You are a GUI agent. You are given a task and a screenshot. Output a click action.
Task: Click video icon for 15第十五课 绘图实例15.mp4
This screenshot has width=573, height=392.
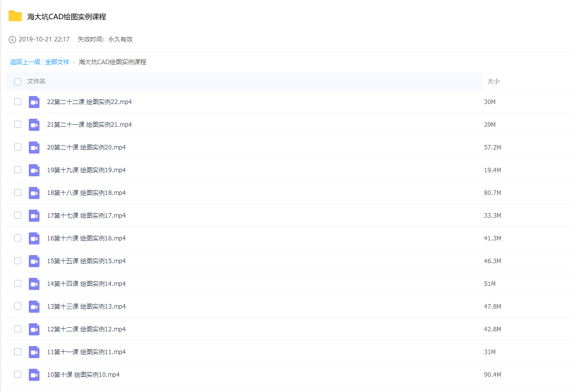coord(34,261)
